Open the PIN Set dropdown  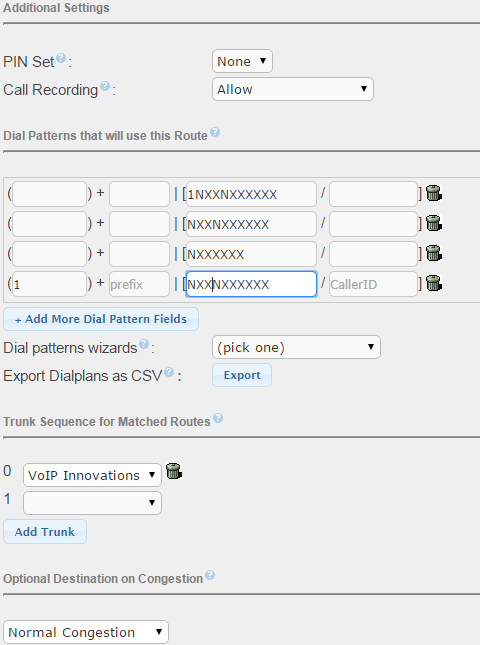pyautogui.click(x=242, y=61)
